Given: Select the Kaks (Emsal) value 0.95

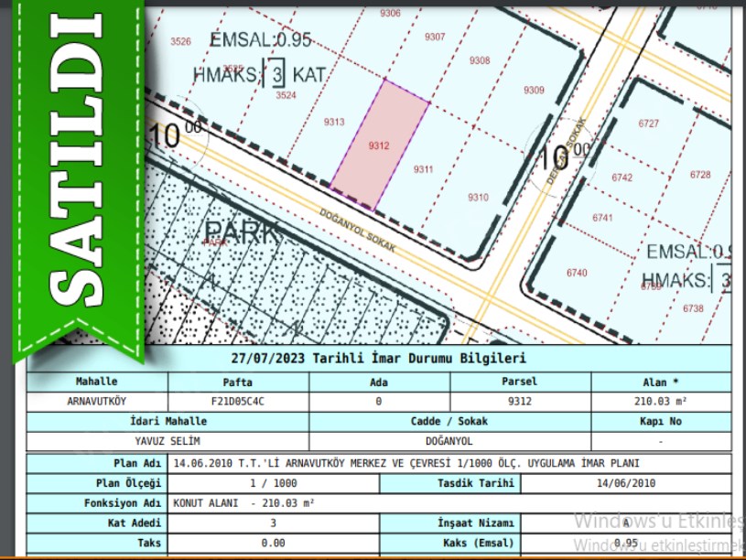Looking at the screenshot, I should point(626,543).
